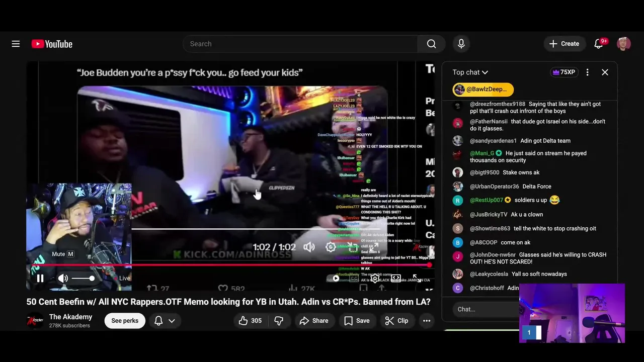Open the YouTube guide hamburger menu
The width and height of the screenshot is (644, 362).
16,44
